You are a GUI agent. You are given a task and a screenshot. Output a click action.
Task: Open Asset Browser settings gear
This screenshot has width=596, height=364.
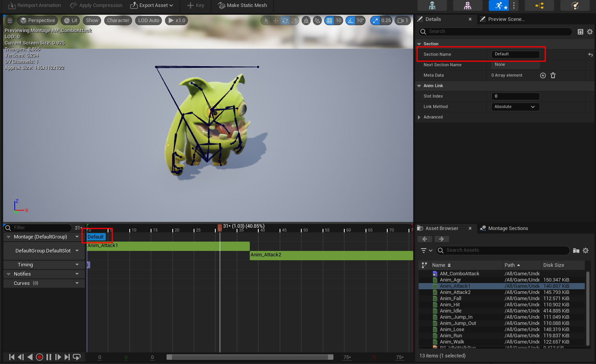coord(586,251)
